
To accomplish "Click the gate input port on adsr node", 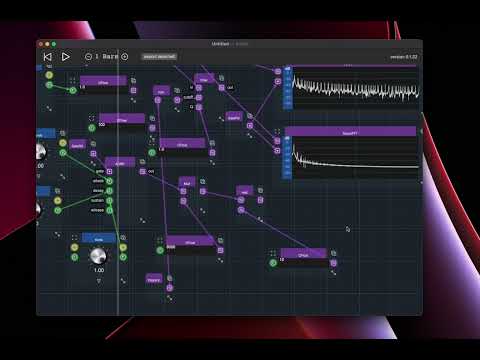I will click(109, 171).
